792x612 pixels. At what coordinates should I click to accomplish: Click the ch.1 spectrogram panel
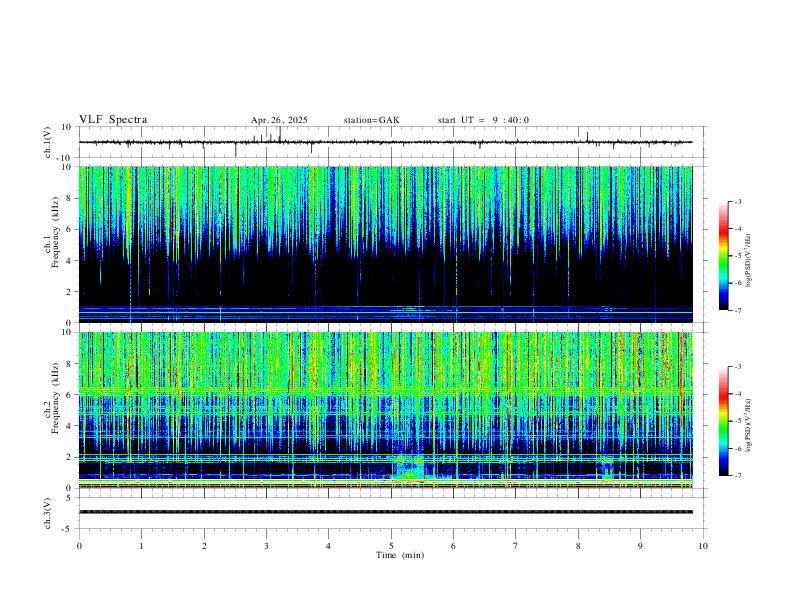[385, 244]
